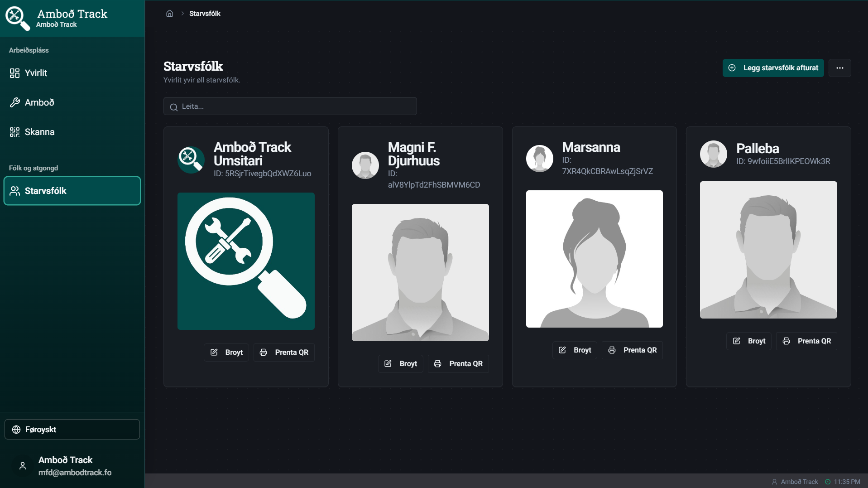Click small avatar of Amboð Track Umsitari

point(191,160)
